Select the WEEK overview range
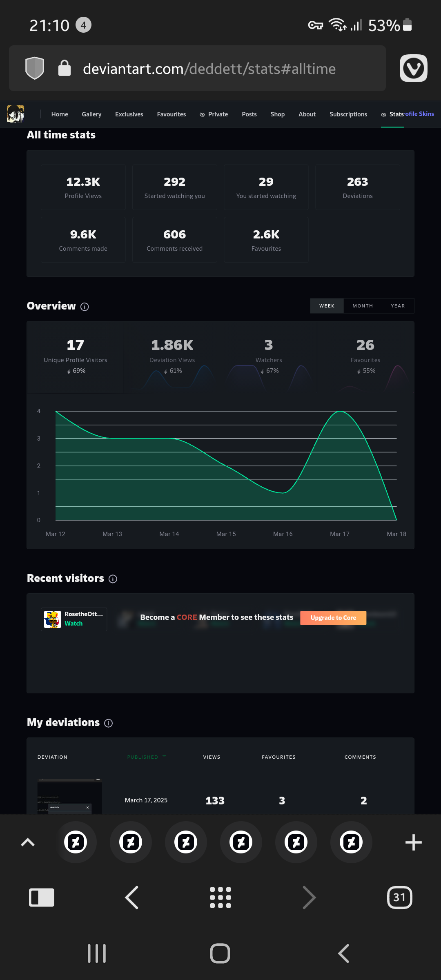This screenshot has height=980, width=441. pos(327,306)
